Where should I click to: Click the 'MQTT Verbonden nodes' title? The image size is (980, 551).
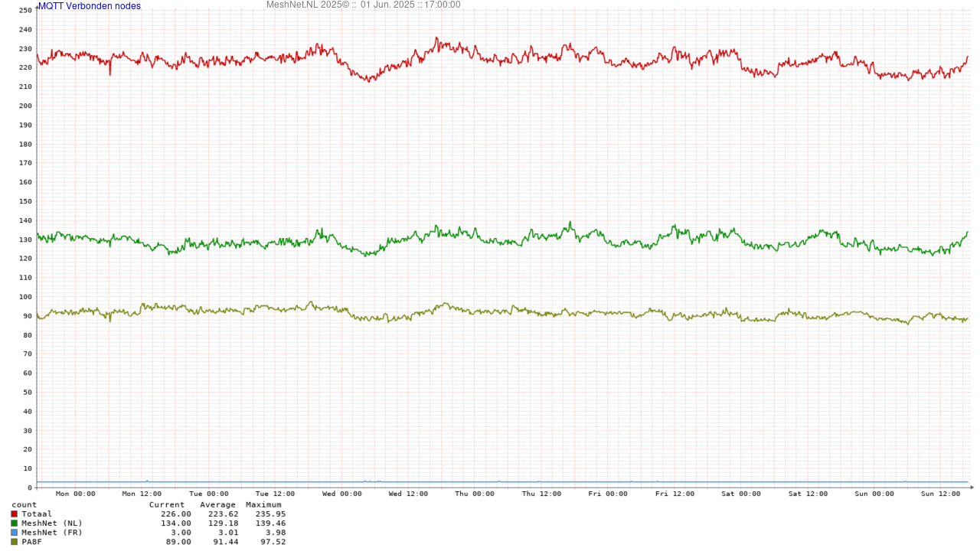coord(90,6)
